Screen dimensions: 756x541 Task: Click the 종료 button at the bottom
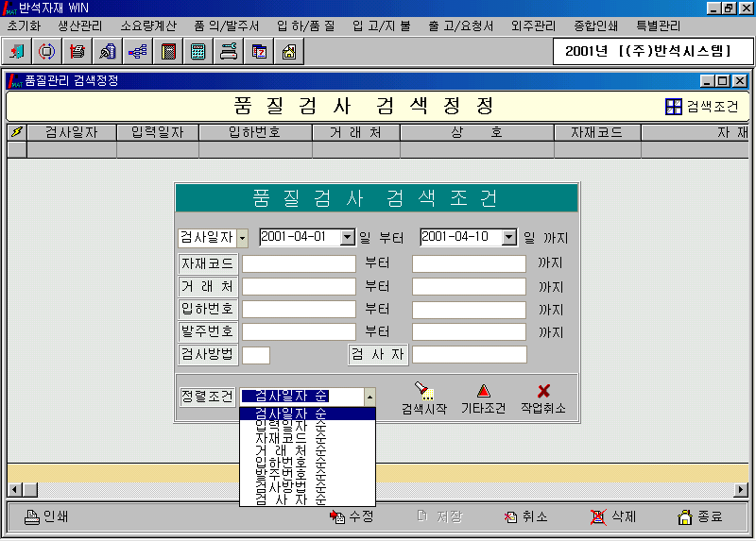click(x=700, y=516)
